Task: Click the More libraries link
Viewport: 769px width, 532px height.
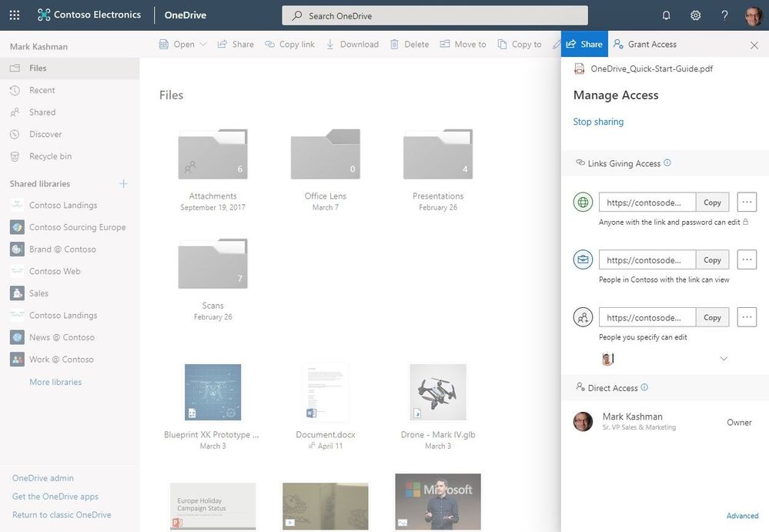Action: click(x=55, y=382)
